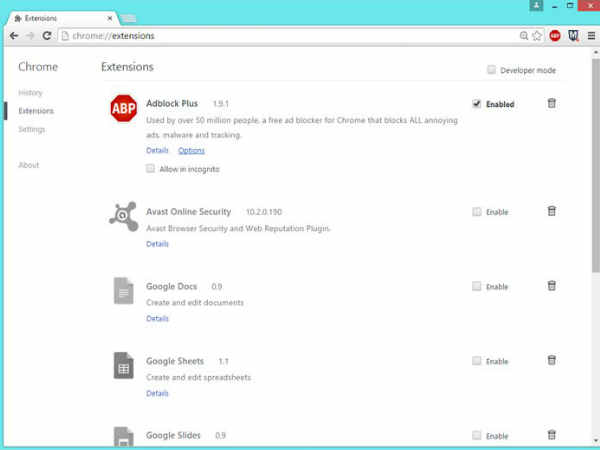Screen dimensions: 600x450
Task: Open About in the Chrome sidebar
Action: pyautogui.click(x=29, y=165)
